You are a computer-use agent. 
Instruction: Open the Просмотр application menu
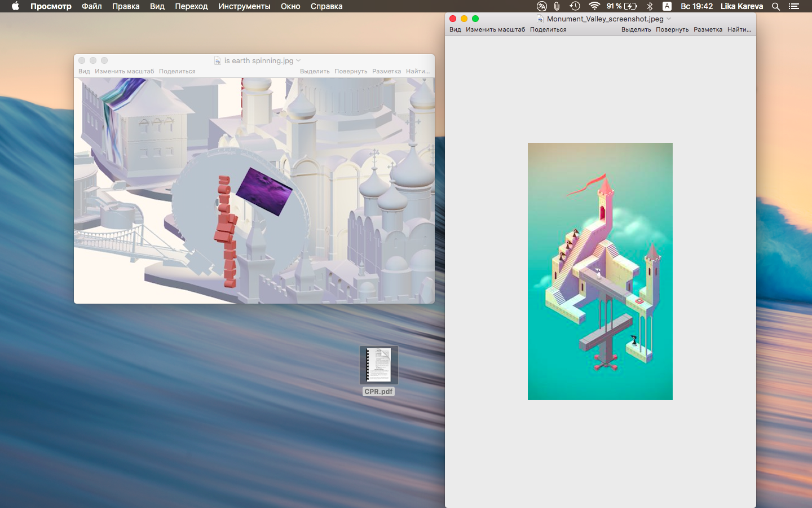pyautogui.click(x=51, y=6)
